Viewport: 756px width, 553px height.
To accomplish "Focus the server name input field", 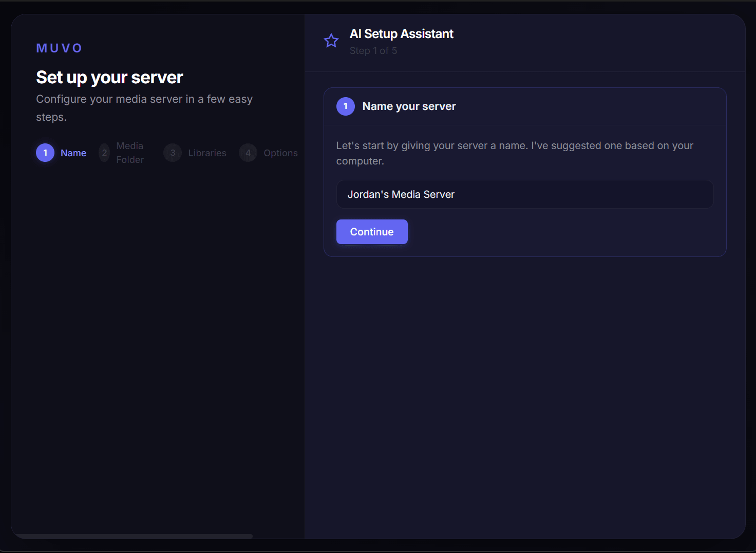I will click(x=524, y=194).
